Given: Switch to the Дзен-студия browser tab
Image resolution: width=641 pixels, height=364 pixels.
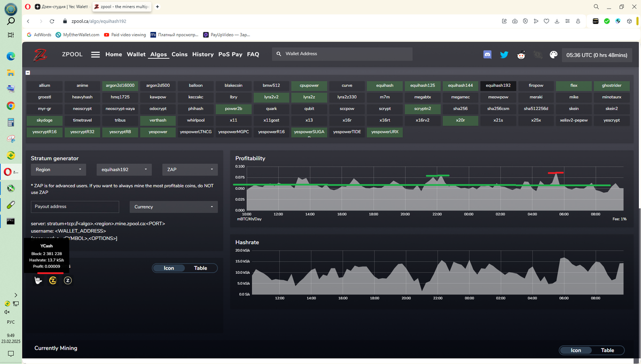Looking at the screenshot, I should coord(62,6).
